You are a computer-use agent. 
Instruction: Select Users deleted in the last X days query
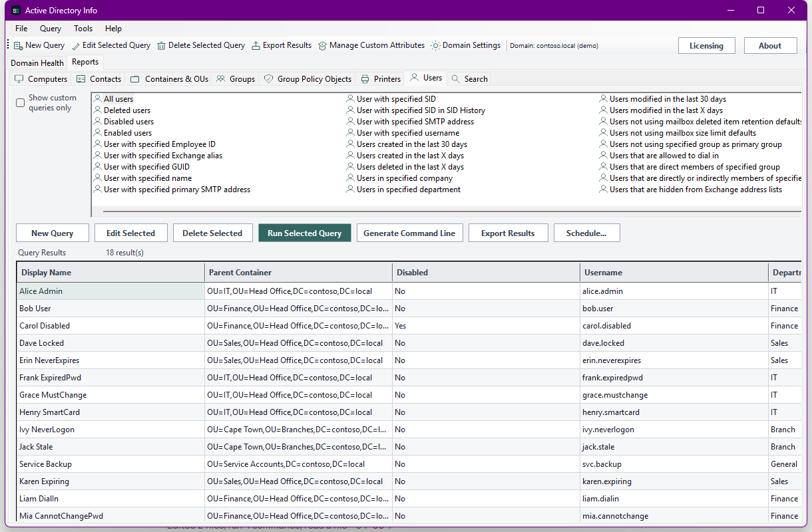click(x=410, y=167)
